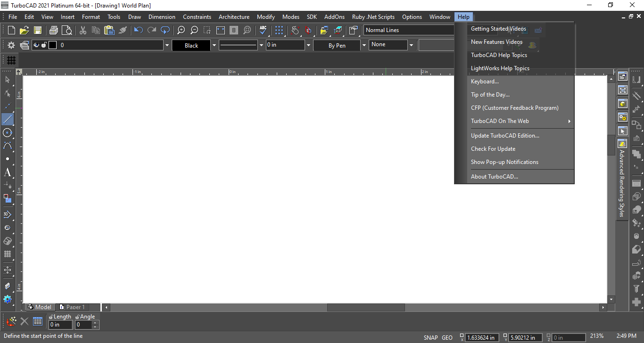644x343 pixels.
Task: Click the Paste clipboard icon
Action: coord(109,30)
